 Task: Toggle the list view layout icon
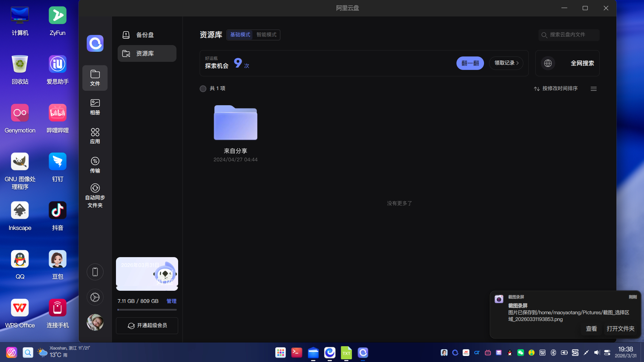click(x=594, y=89)
